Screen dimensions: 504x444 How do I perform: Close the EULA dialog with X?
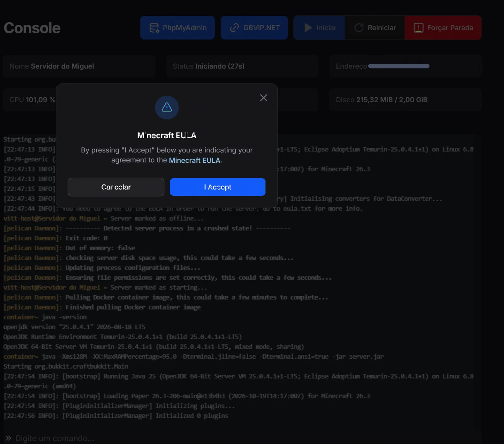[x=264, y=98]
